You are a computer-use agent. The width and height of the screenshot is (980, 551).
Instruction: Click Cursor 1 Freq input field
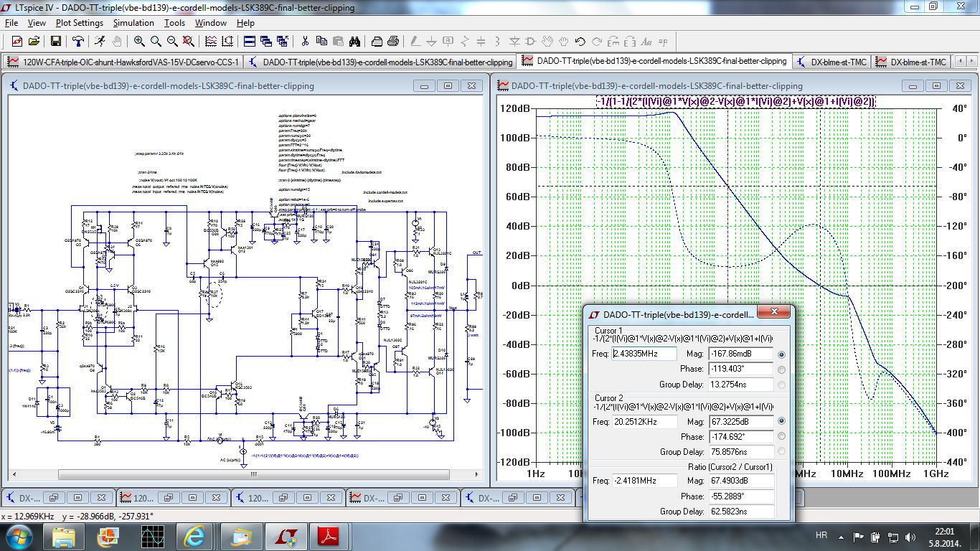(644, 354)
